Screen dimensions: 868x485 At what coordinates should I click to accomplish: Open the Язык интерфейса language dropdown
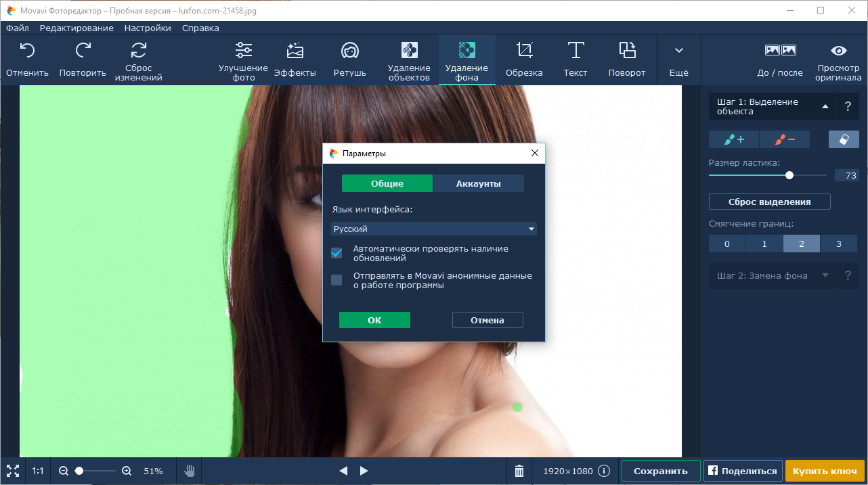pos(433,229)
